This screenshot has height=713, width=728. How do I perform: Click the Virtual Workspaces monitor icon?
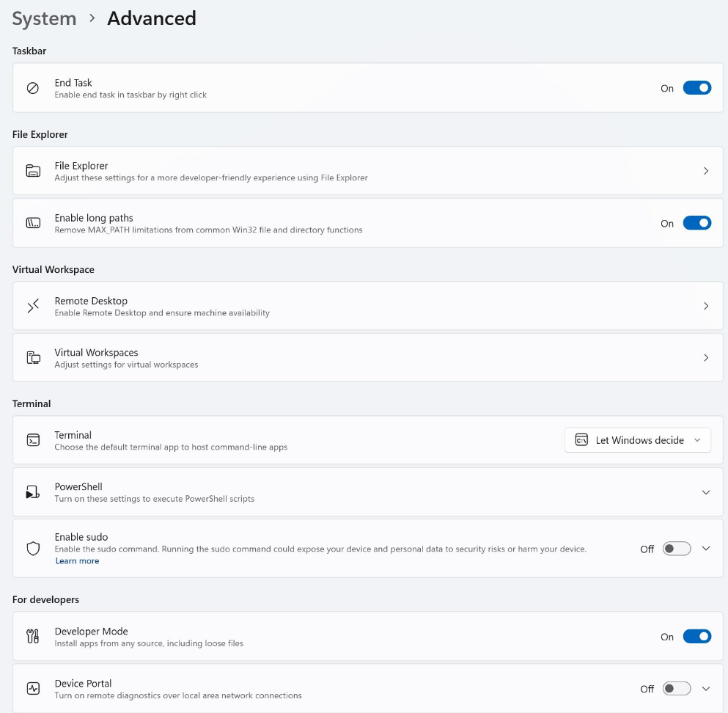pos(33,358)
